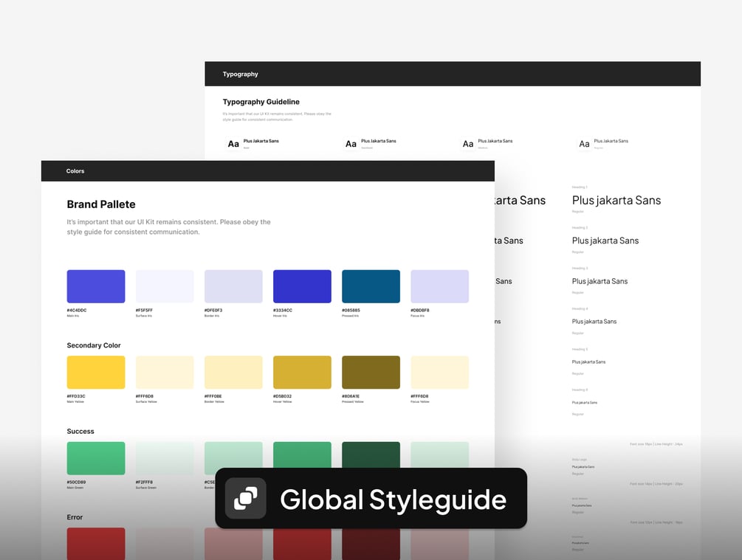The height and width of the screenshot is (560, 742).
Task: Click the Typography header title
Action: point(241,75)
